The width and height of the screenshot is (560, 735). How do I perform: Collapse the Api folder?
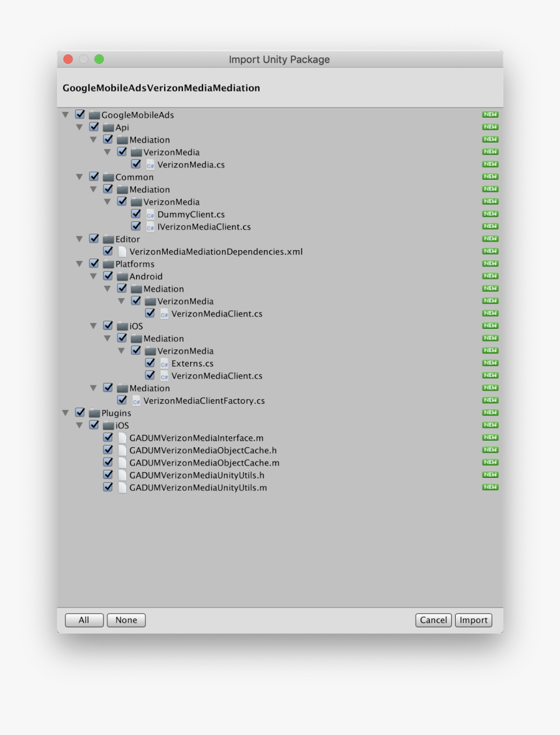[x=79, y=128]
